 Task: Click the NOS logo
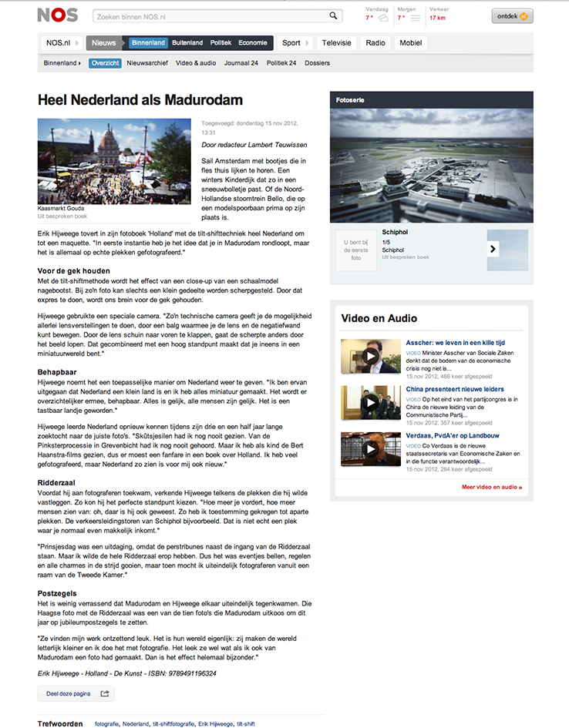[57, 15]
